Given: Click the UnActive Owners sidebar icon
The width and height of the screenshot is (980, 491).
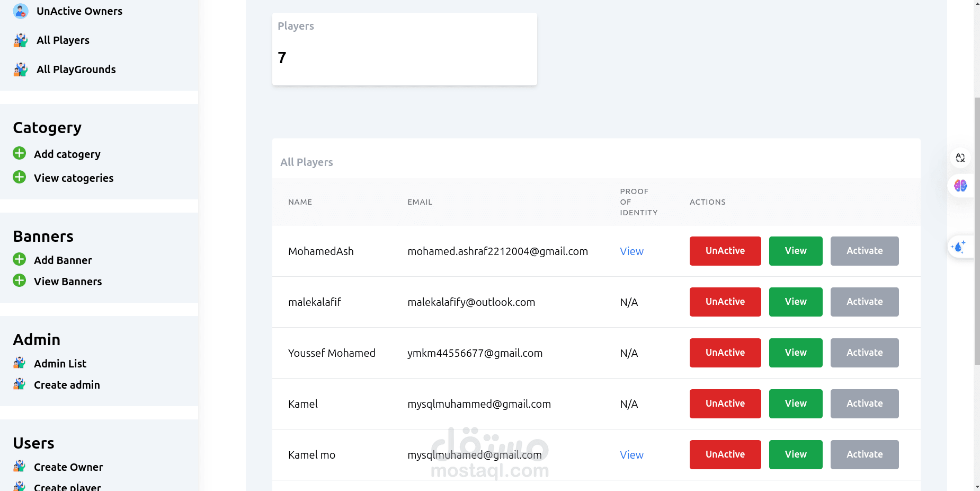Looking at the screenshot, I should pyautogui.click(x=21, y=11).
